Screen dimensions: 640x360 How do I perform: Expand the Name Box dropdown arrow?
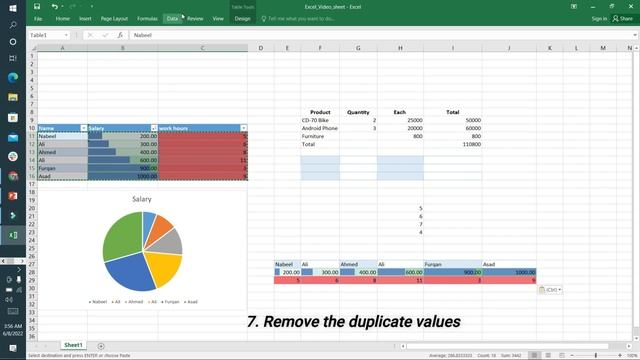pos(66,35)
